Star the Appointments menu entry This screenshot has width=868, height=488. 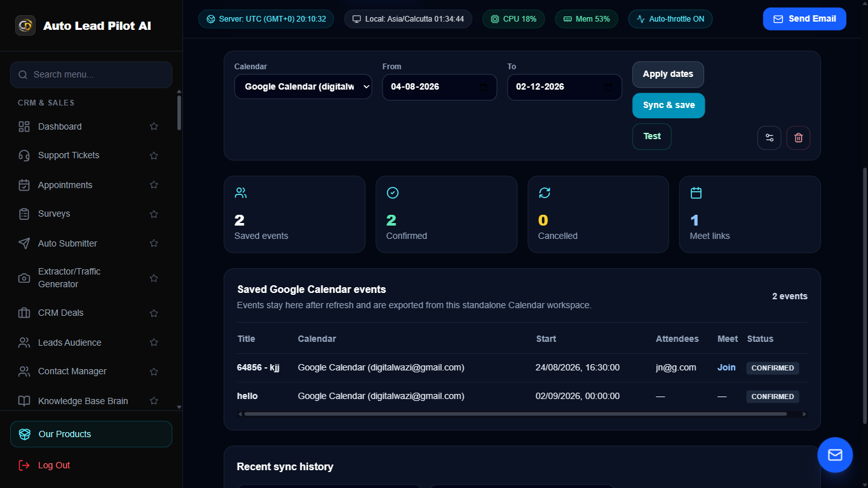[154, 185]
